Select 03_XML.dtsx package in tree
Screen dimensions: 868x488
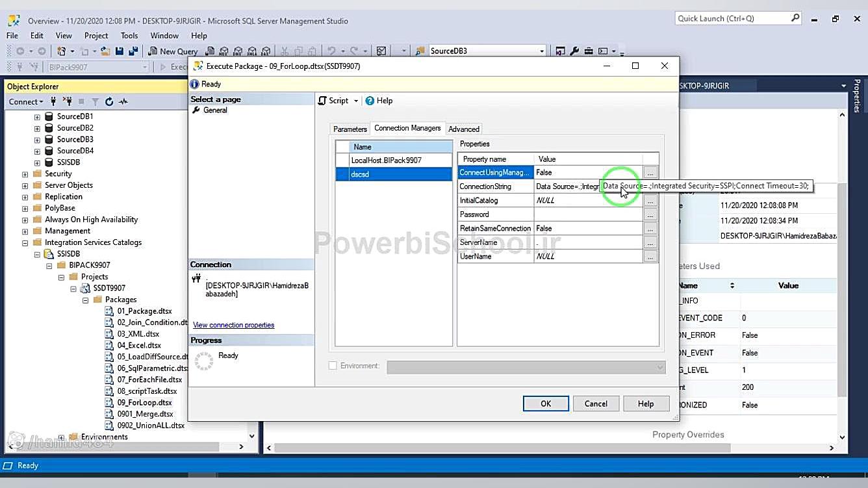point(138,334)
